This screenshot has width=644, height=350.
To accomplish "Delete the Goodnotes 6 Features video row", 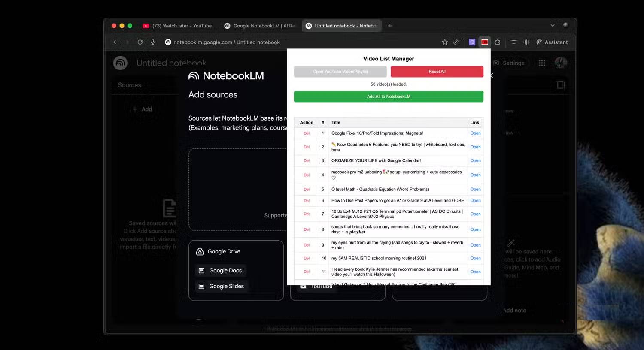I will (x=307, y=147).
